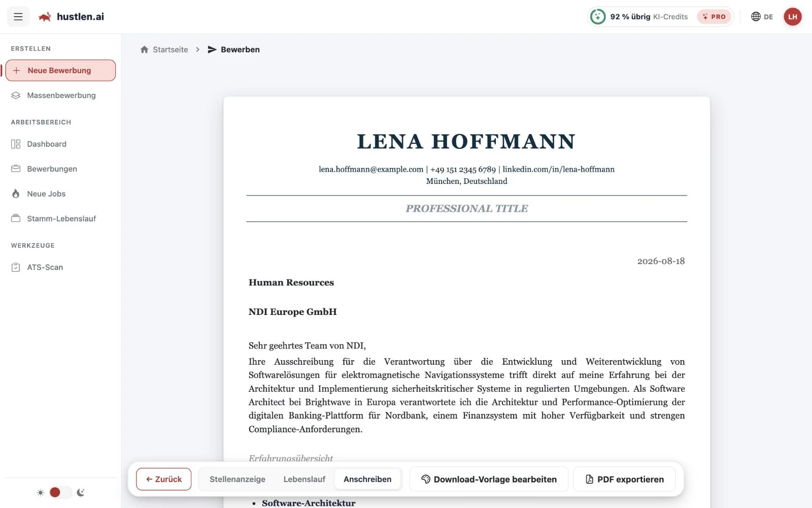The height and width of the screenshot is (508, 812).
Task: Click the PROFESSIONAL TITLE placeholder
Action: [x=467, y=208]
